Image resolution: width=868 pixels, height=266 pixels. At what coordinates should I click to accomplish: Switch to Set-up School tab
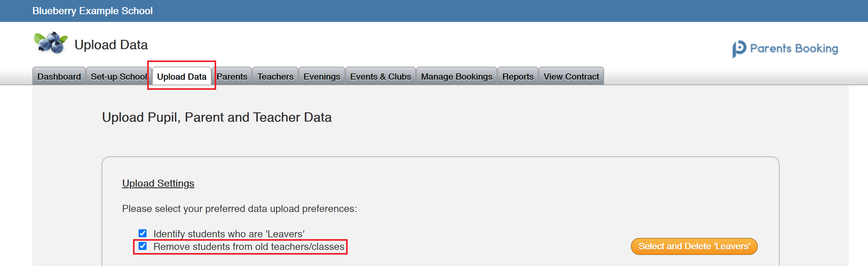click(x=119, y=76)
